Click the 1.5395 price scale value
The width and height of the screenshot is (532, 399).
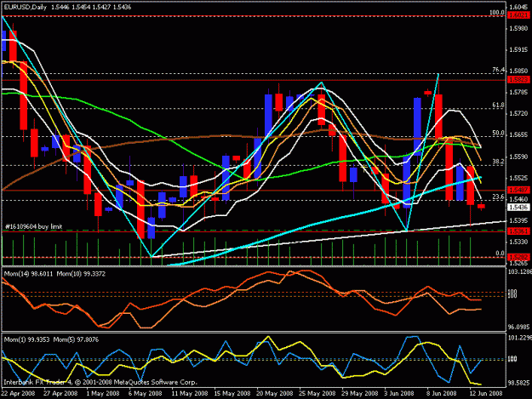(x=519, y=220)
